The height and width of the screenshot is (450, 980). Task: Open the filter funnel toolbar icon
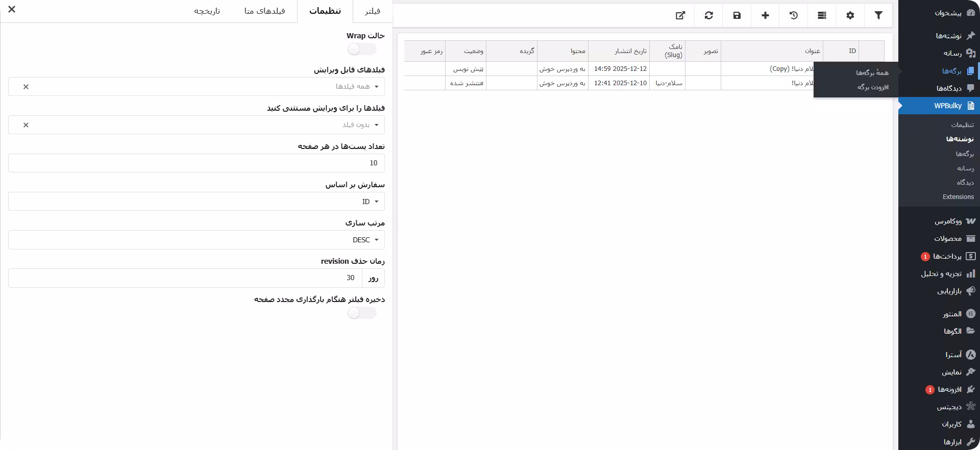878,15
